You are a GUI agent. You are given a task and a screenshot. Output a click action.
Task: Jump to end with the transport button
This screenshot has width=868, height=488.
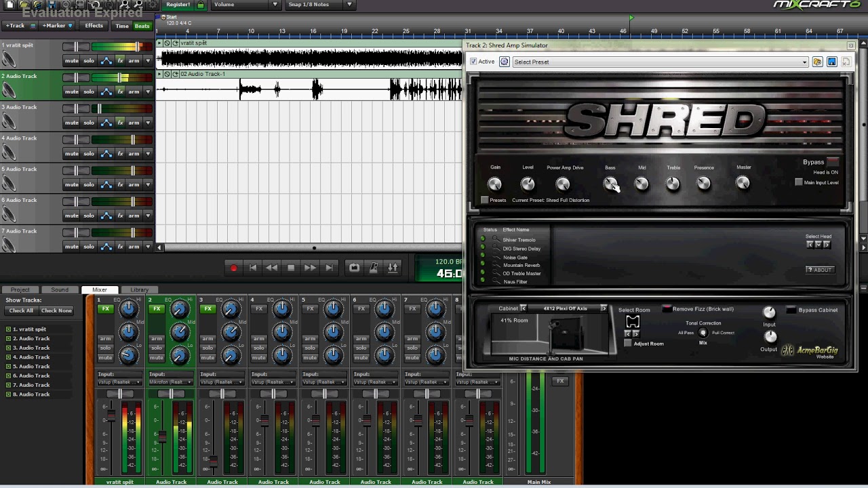329,268
